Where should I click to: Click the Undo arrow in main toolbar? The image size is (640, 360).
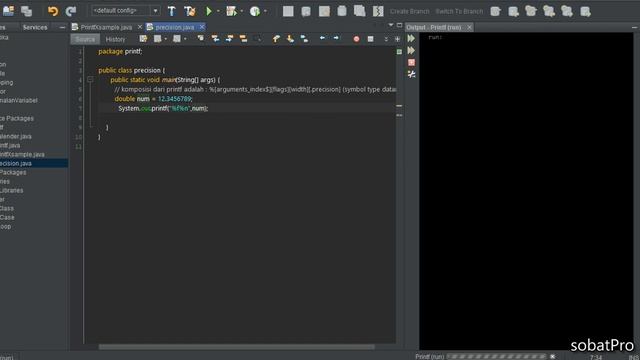pos(53,11)
